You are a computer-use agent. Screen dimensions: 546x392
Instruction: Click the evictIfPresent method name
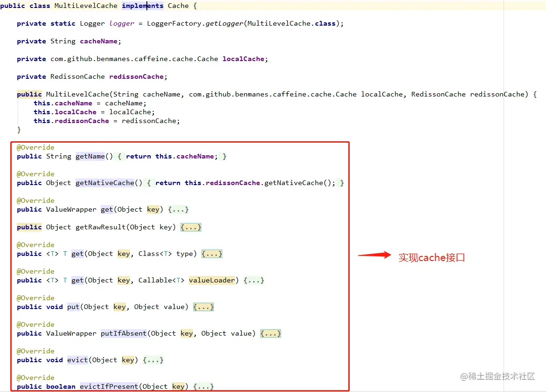109,386
